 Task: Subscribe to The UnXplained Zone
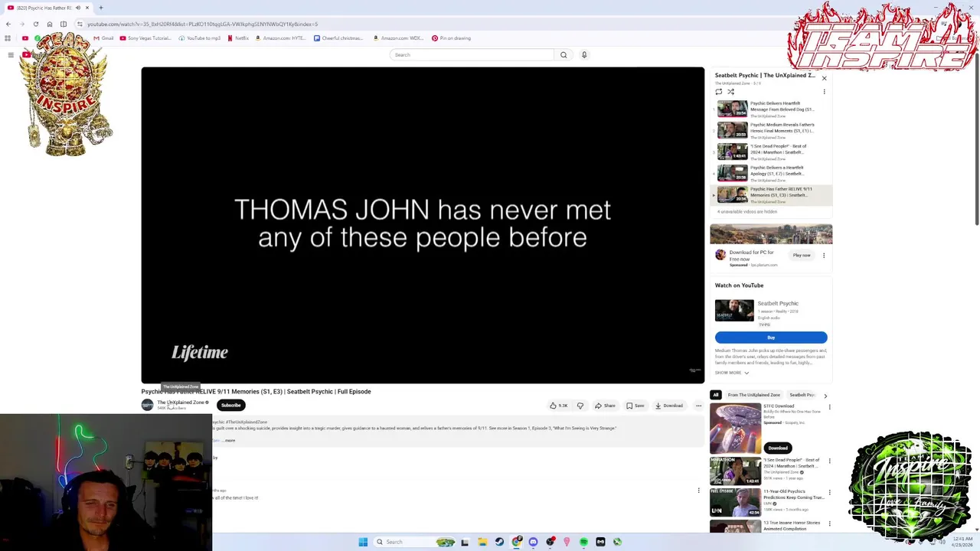point(230,406)
